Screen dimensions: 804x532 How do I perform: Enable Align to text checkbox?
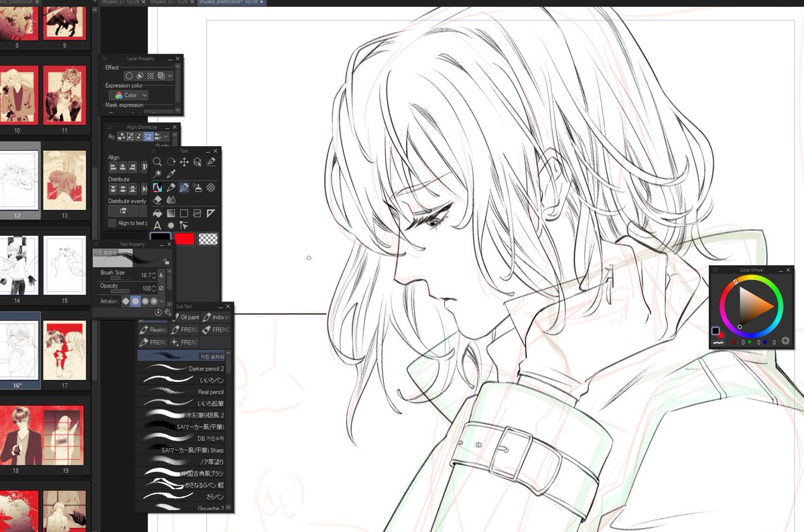[112, 222]
